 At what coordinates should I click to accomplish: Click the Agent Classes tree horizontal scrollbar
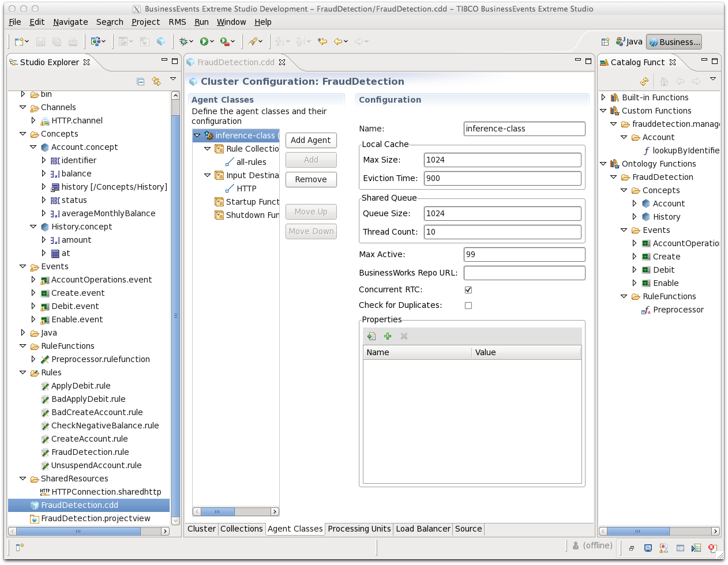(x=236, y=511)
